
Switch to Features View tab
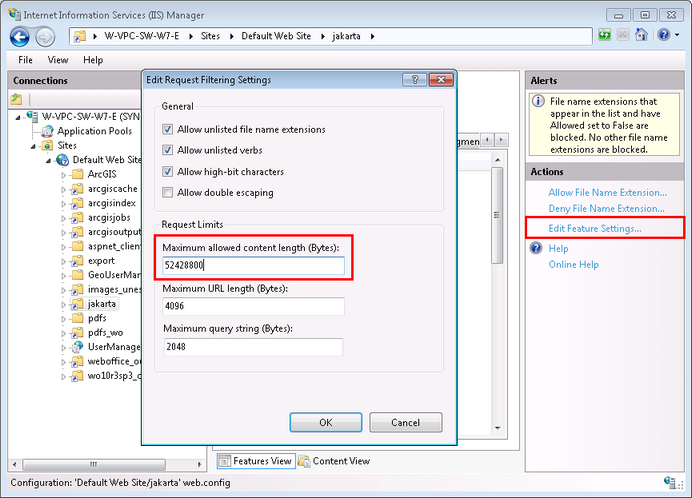coord(256,461)
